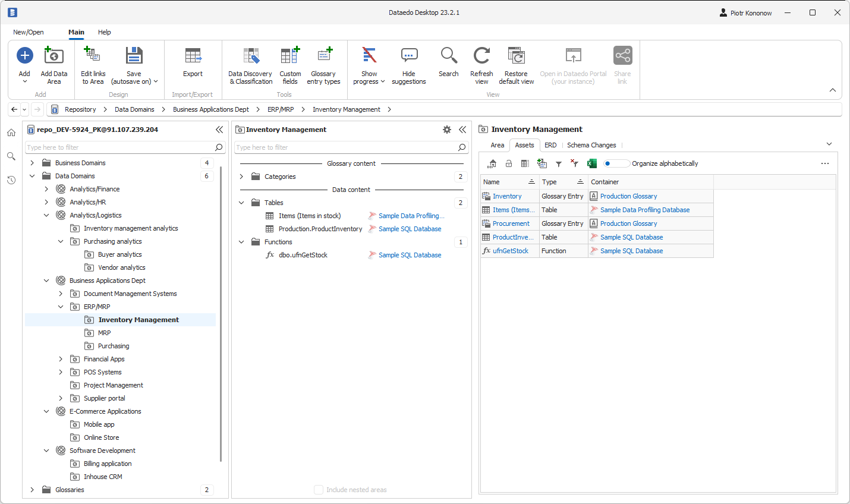Click Restore default view
The image size is (850, 504).
[x=517, y=65]
